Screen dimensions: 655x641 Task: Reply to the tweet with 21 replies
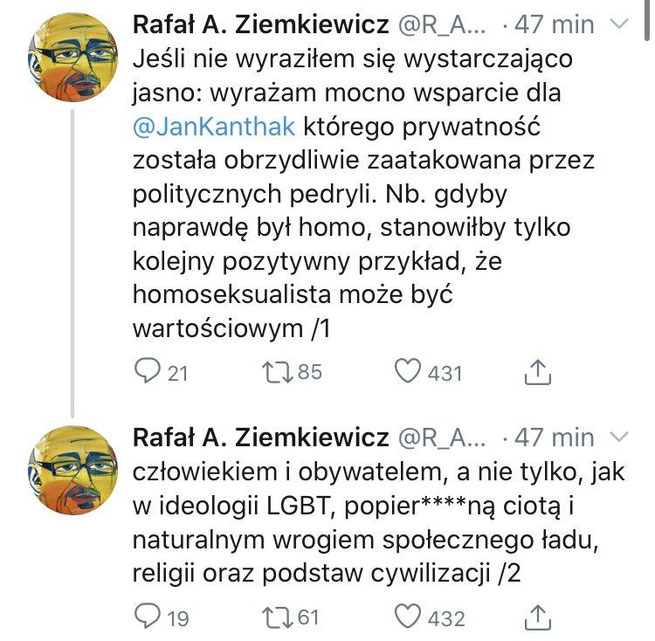tap(147, 372)
